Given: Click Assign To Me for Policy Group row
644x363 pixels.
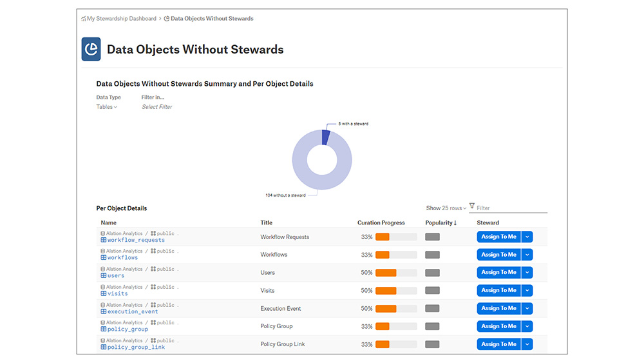Looking at the screenshot, I should [x=498, y=326].
